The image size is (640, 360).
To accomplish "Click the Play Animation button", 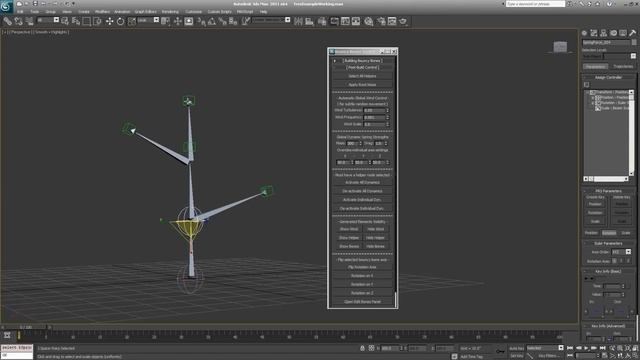I will pos(587,348).
